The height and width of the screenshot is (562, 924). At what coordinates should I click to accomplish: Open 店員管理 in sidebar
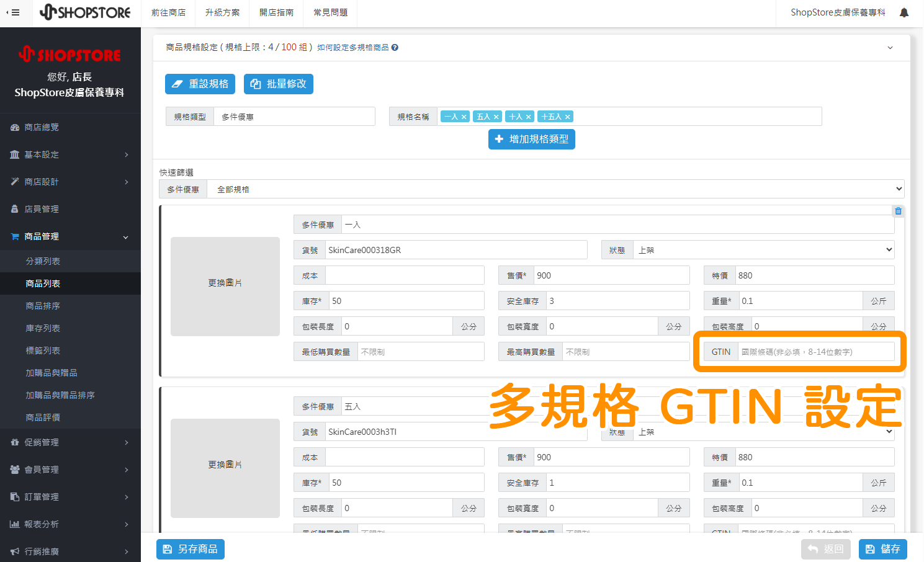70,209
